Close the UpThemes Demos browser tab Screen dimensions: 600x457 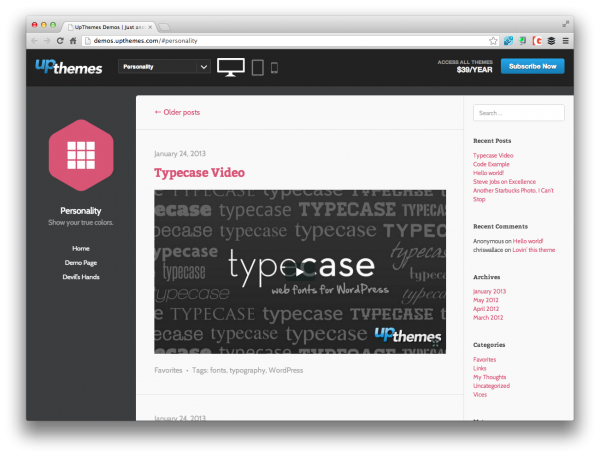(x=150, y=27)
